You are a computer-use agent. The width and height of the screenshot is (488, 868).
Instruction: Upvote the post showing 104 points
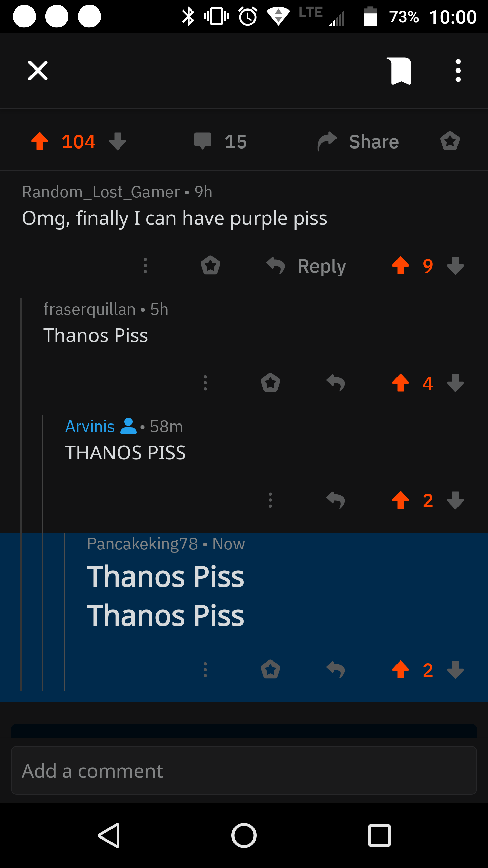point(40,141)
